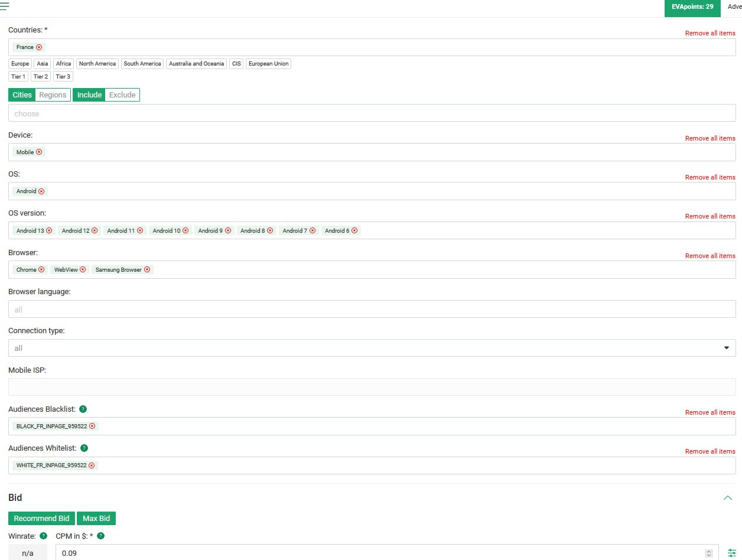This screenshot has height=560, width=742.
Task: Remove all items in Countries
Action: coord(710,33)
